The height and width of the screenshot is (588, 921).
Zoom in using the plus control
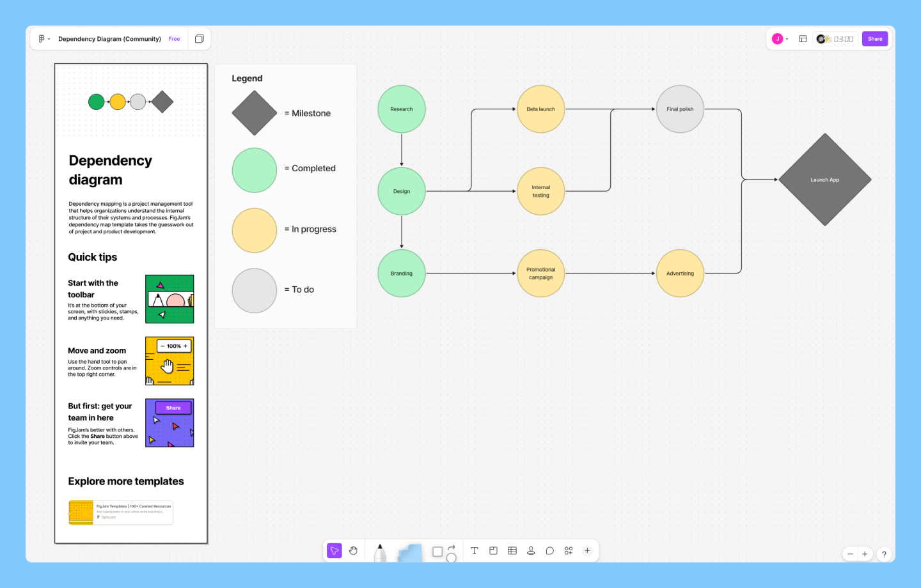click(x=865, y=554)
